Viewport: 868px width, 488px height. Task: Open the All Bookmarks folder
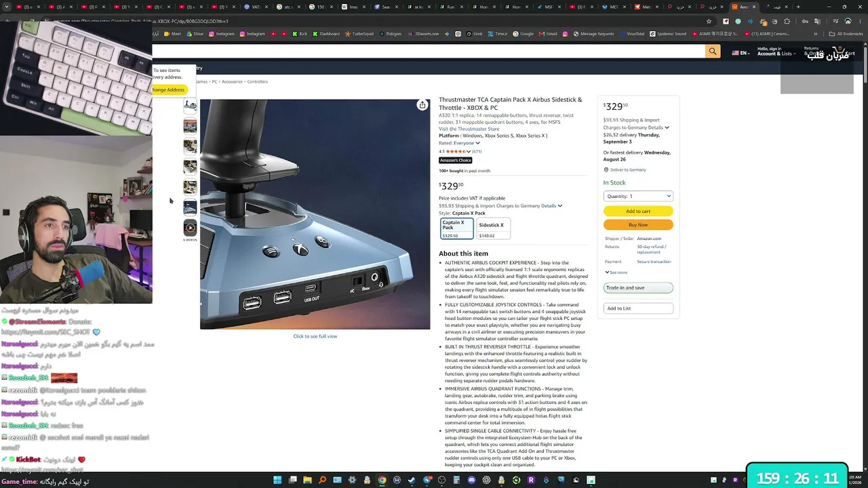846,34
